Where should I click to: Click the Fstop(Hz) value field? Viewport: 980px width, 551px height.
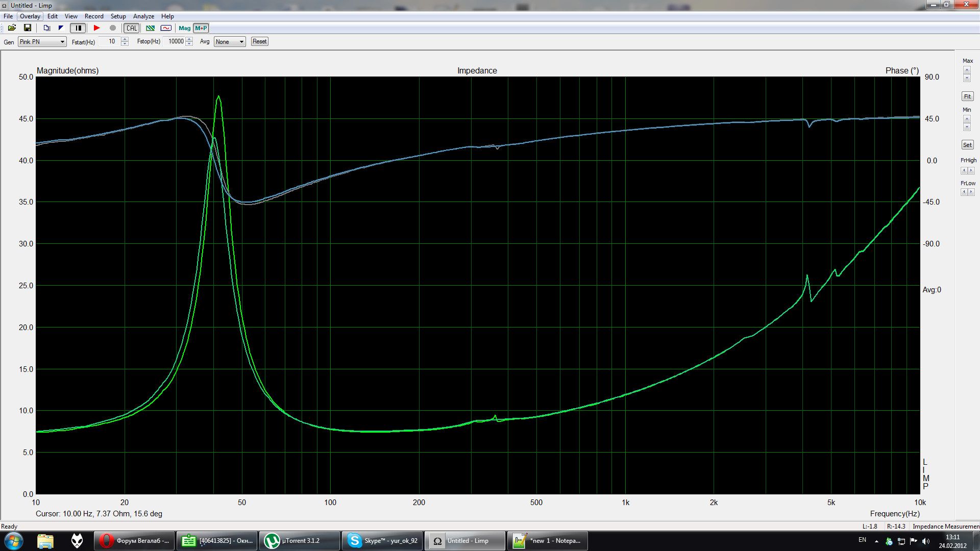[174, 41]
